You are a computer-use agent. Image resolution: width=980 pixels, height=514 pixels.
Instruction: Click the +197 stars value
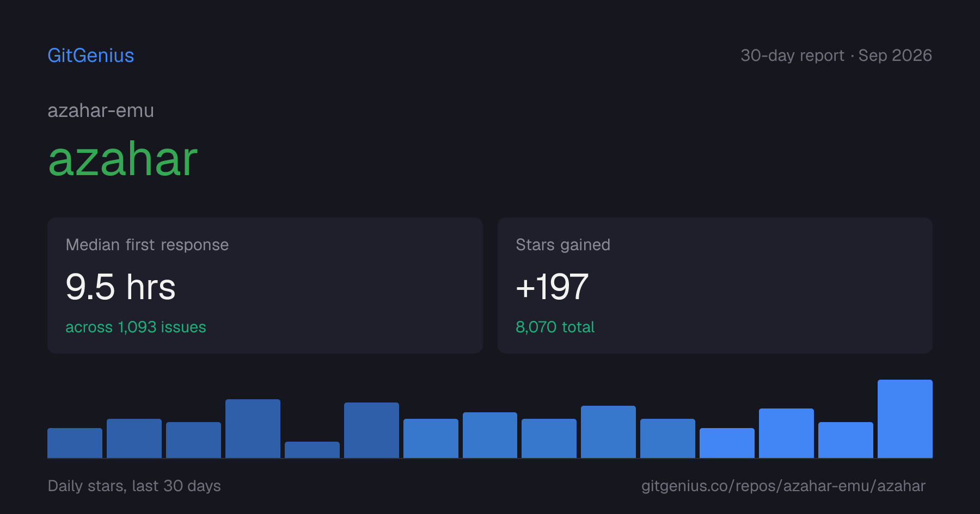[552, 287]
